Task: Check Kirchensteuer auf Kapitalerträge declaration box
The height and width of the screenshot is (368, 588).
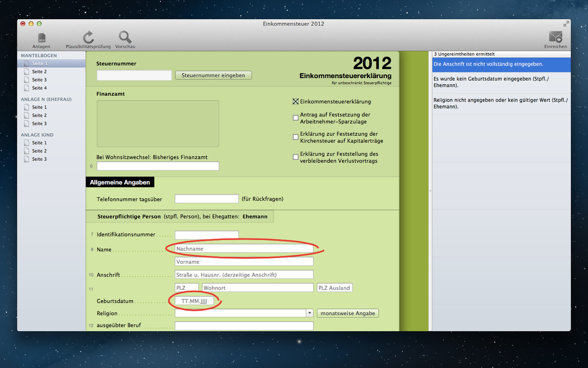Action: pyautogui.click(x=296, y=137)
